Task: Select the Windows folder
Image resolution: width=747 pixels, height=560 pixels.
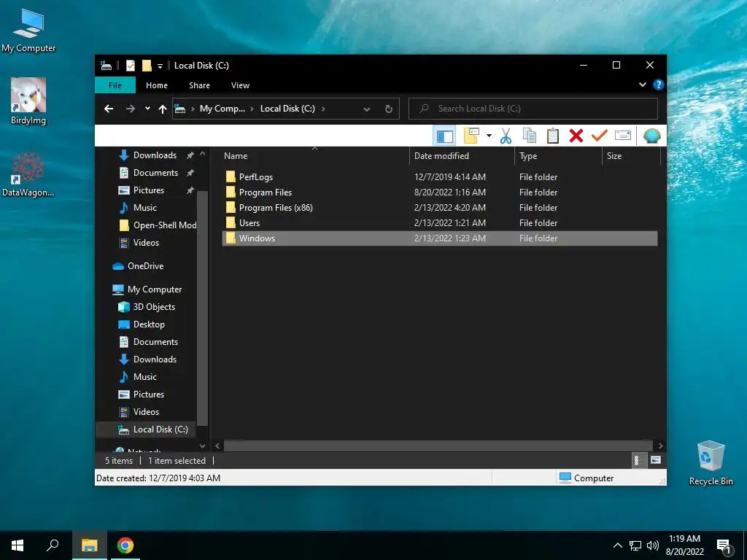Action: pyautogui.click(x=440, y=238)
